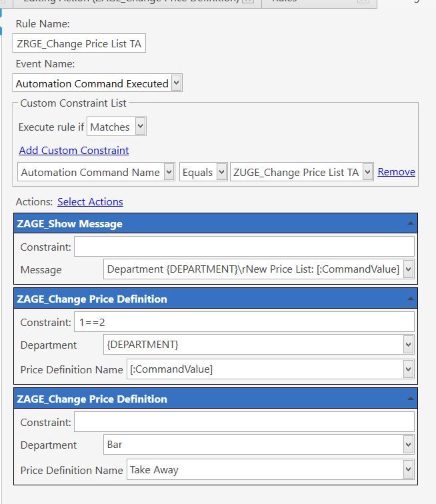
Task: Open the Automation Command Name dropdown
Action: pyautogui.click(x=169, y=172)
